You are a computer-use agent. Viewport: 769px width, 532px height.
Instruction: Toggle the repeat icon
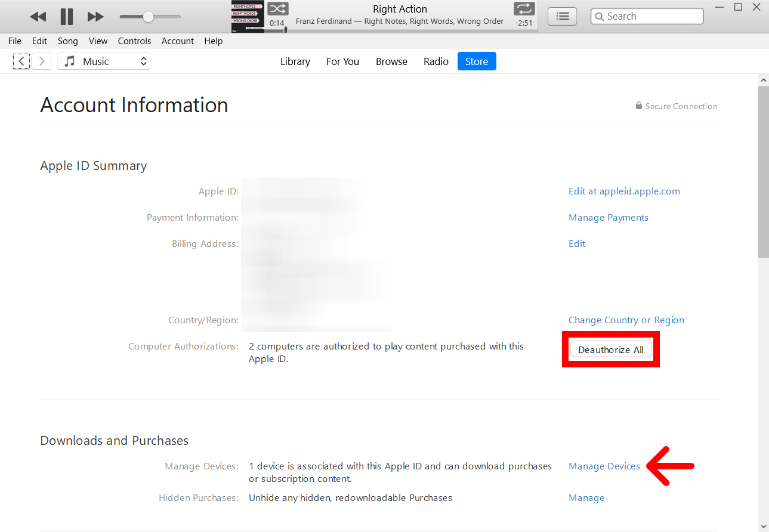[524, 8]
